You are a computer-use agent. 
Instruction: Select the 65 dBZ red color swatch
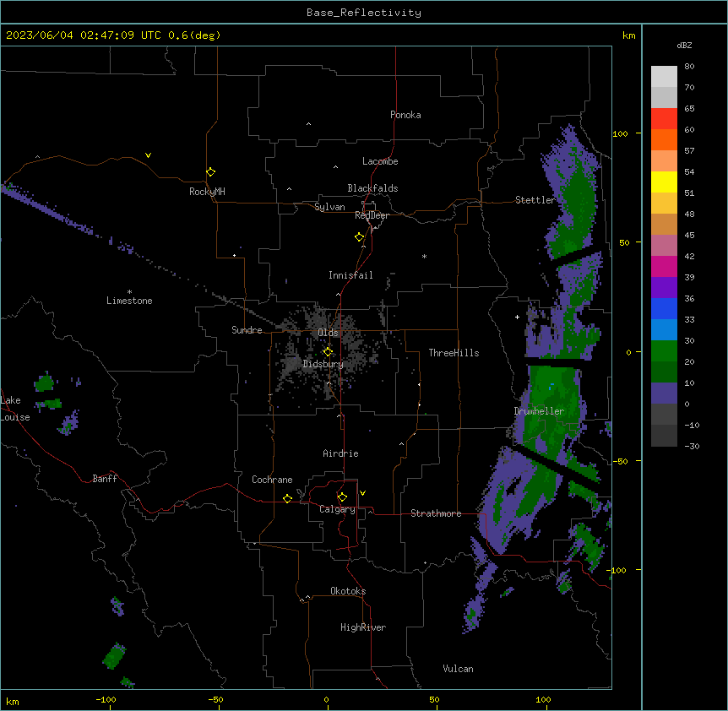[x=664, y=118]
